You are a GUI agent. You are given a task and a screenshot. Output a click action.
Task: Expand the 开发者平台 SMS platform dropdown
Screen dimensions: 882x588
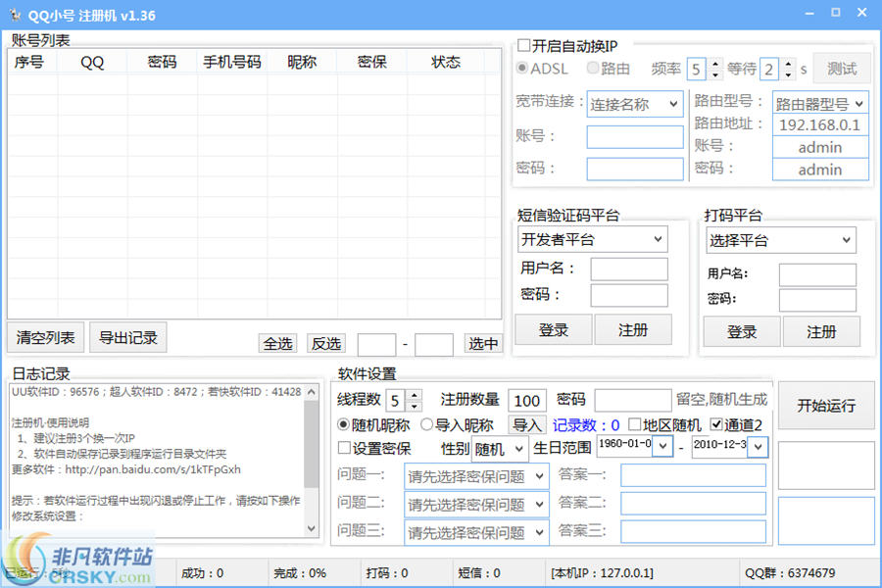coord(592,240)
